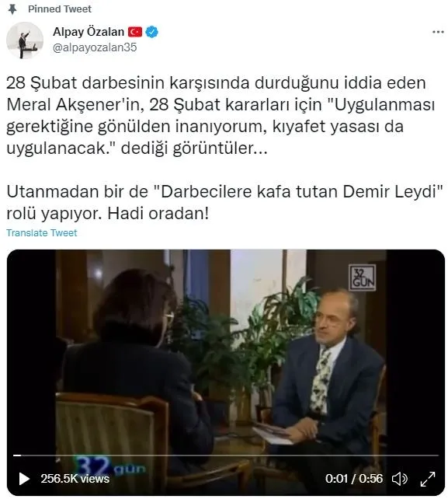This screenshot has height=499, width=448.
Task: Click the tweet paragraph starting with 28 Şubat
Action: 221,115
